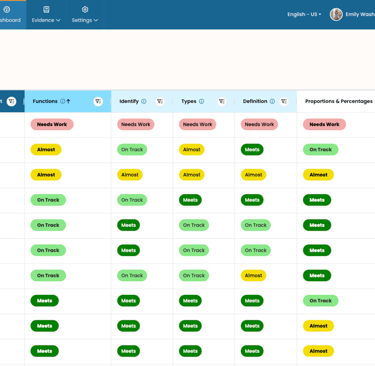Expand the Settings menu chevron

(96, 20)
